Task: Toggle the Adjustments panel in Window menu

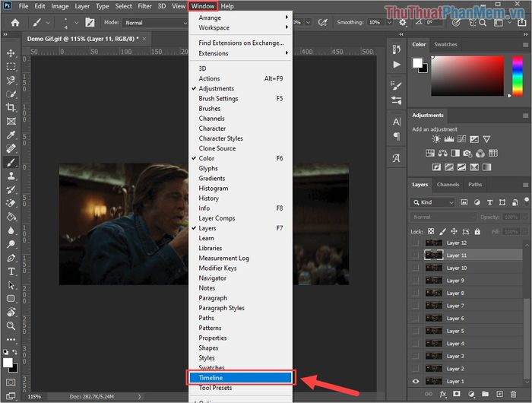Action: click(x=217, y=88)
